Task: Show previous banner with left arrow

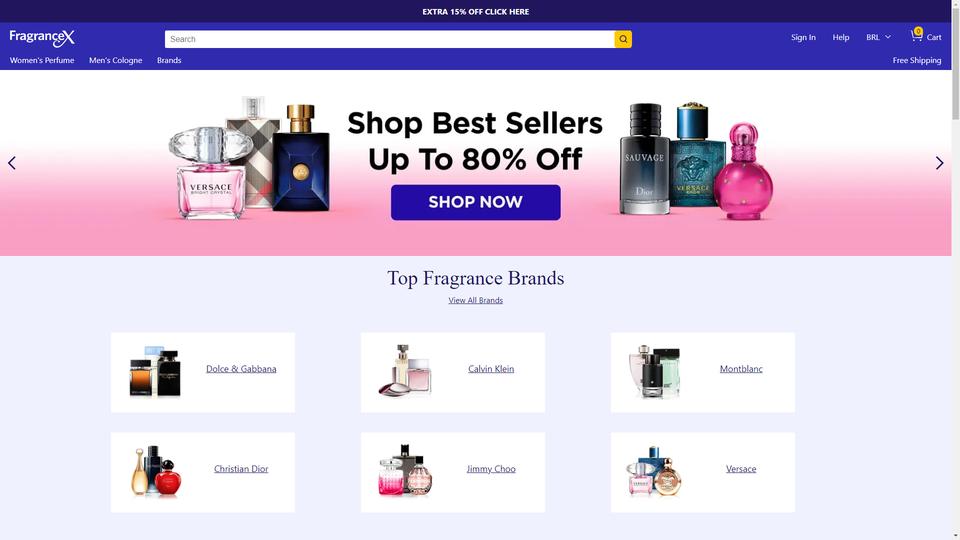Action: (x=12, y=163)
